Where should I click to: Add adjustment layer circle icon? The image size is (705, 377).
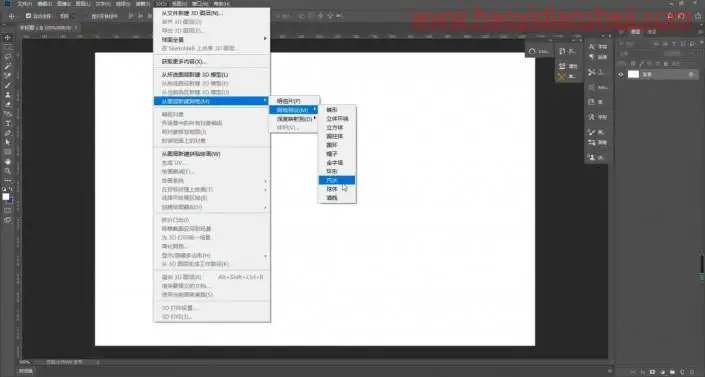pyautogui.click(x=663, y=372)
